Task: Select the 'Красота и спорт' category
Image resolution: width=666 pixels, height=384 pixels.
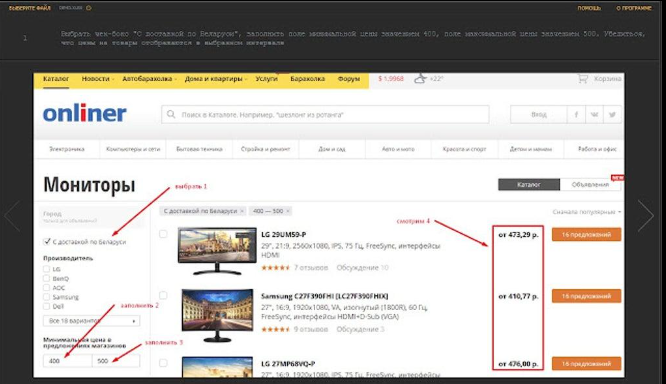Action: [x=464, y=149]
